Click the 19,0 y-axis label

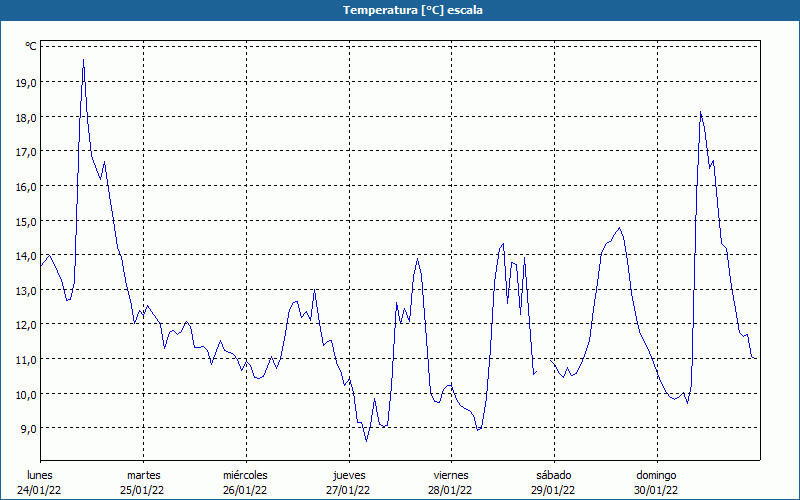(26, 83)
